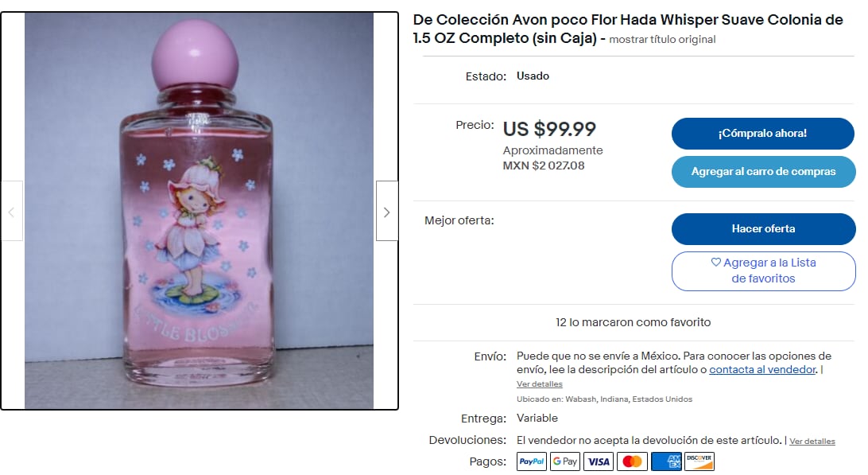
Task: Make an offer with Hacer oferta
Action: tap(763, 228)
